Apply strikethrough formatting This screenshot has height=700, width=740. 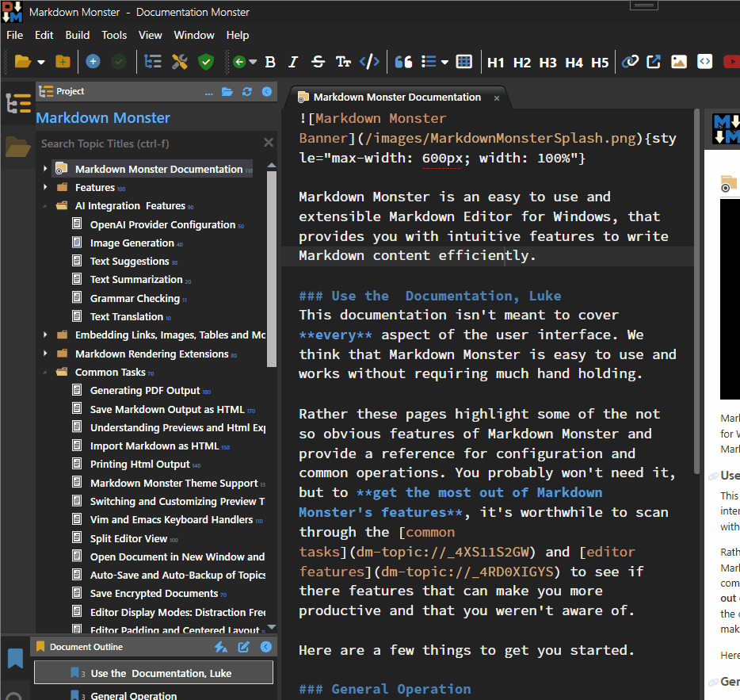tap(318, 62)
